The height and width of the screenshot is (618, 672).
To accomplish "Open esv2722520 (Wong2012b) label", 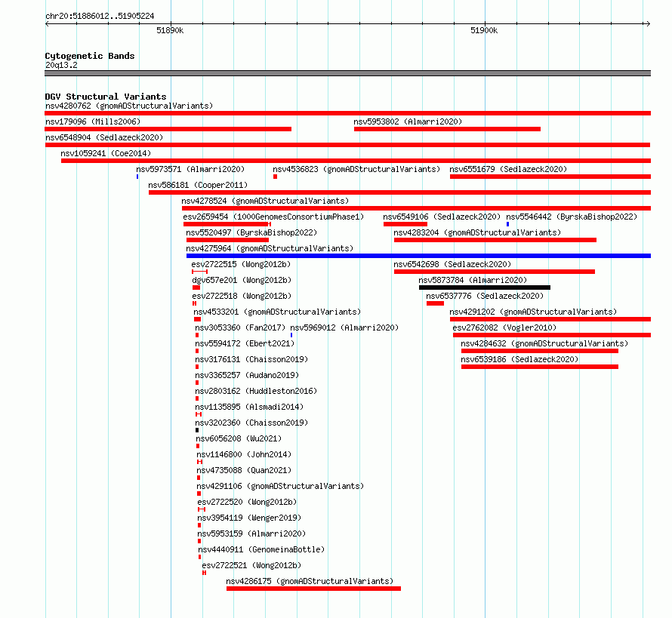I will click(x=247, y=502).
